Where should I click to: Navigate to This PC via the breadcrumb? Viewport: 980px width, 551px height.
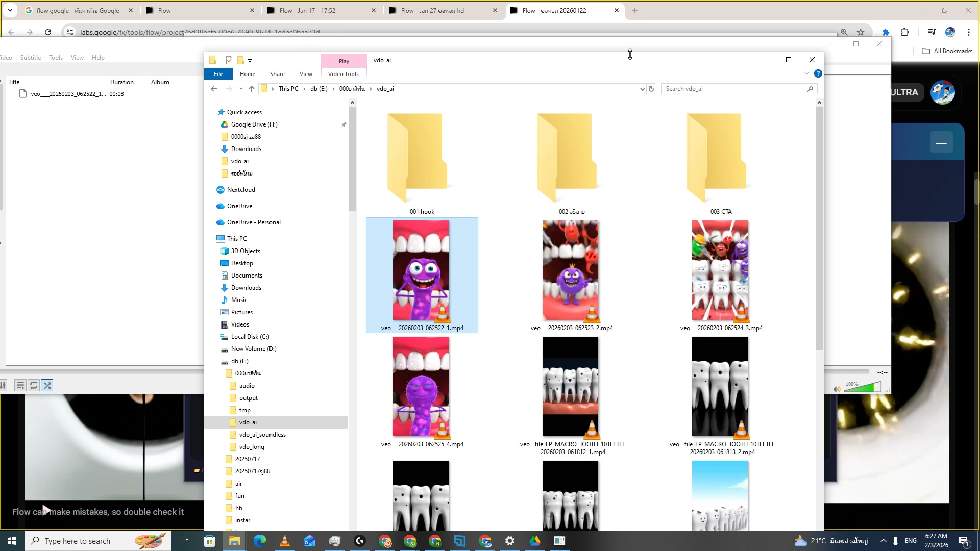pos(288,88)
